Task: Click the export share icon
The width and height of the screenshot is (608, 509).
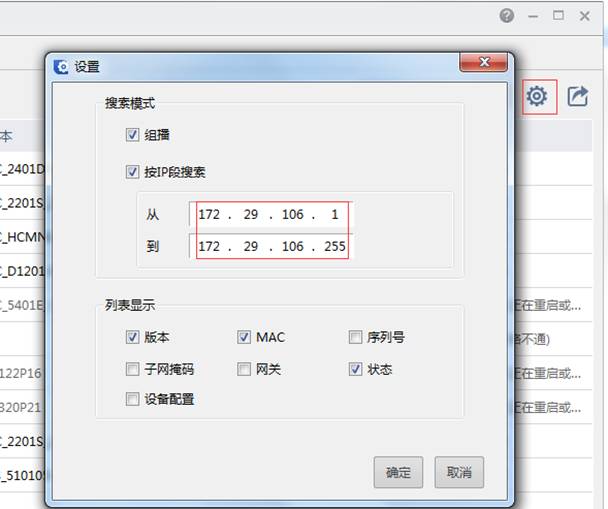Action: click(578, 96)
